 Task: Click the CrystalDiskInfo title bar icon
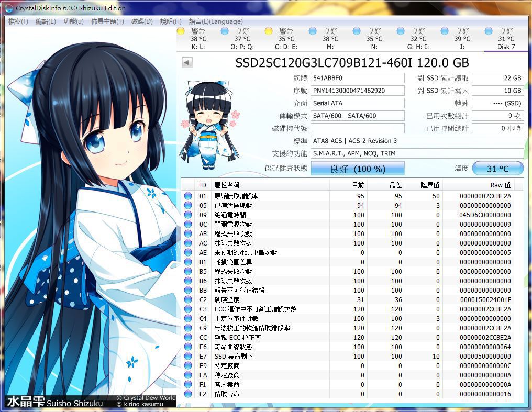click(9, 8)
